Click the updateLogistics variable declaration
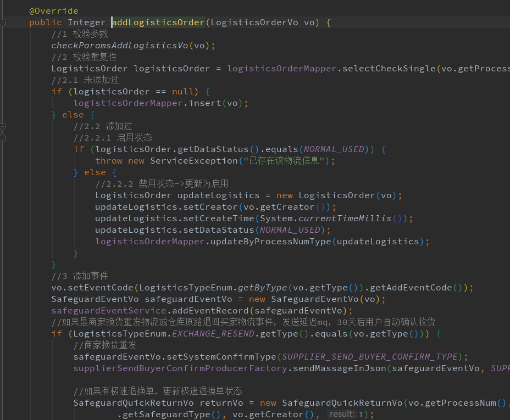 tap(219, 195)
